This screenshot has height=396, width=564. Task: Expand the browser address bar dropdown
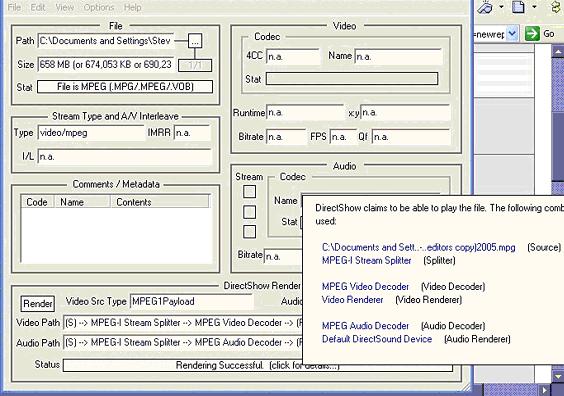coord(513,34)
